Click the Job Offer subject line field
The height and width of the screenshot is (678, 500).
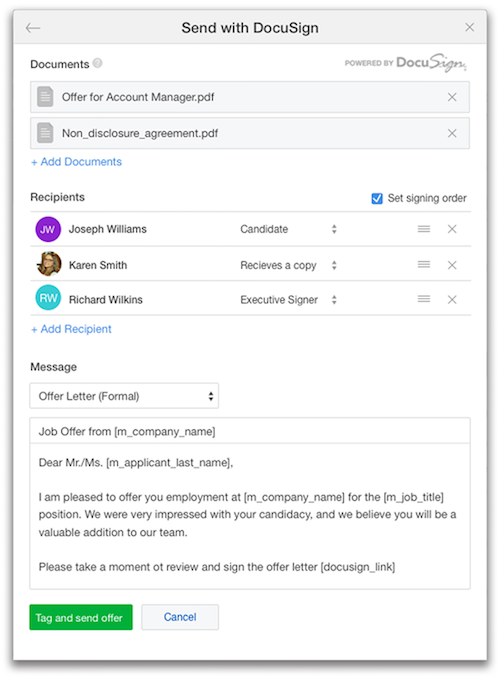click(x=250, y=431)
